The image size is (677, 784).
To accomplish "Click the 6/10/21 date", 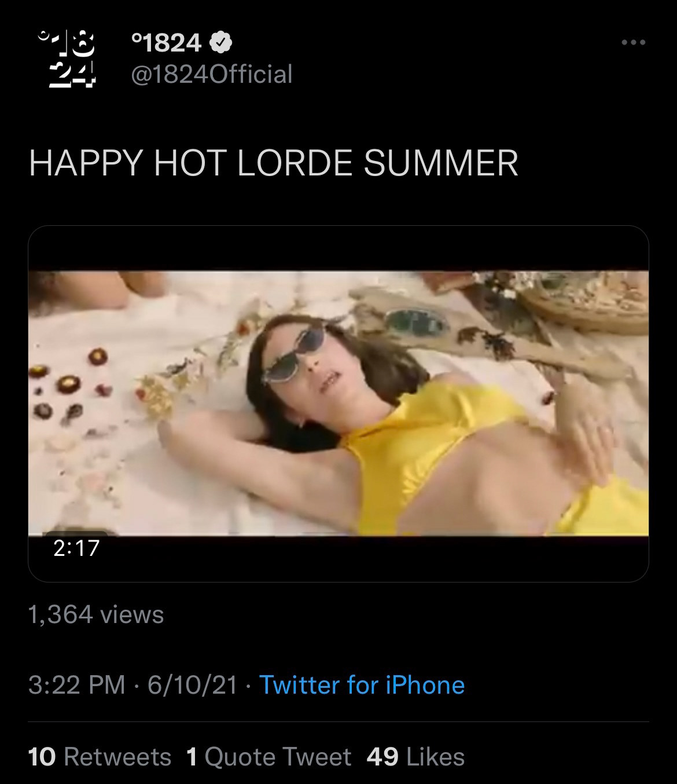I will coord(192,685).
